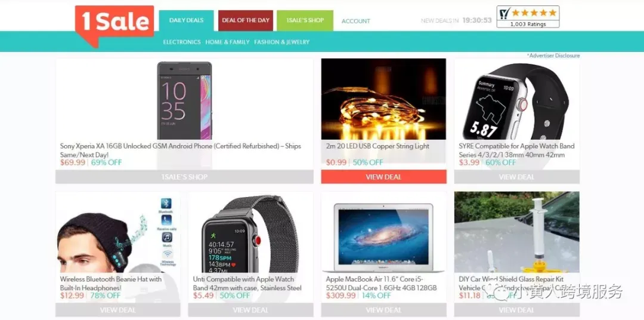Open the 1Sale's Shop tab

(x=305, y=20)
